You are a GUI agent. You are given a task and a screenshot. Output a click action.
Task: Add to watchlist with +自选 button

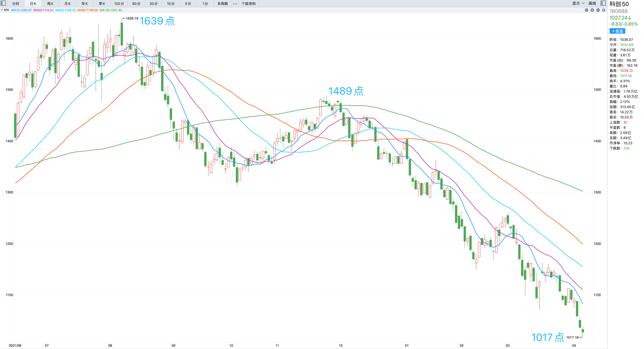click(617, 31)
